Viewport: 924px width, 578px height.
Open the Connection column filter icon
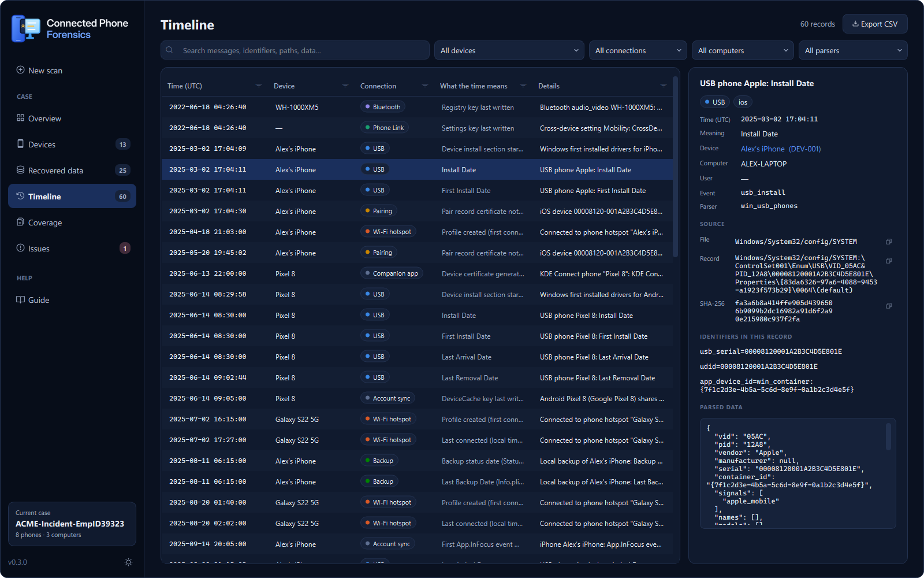pos(425,86)
